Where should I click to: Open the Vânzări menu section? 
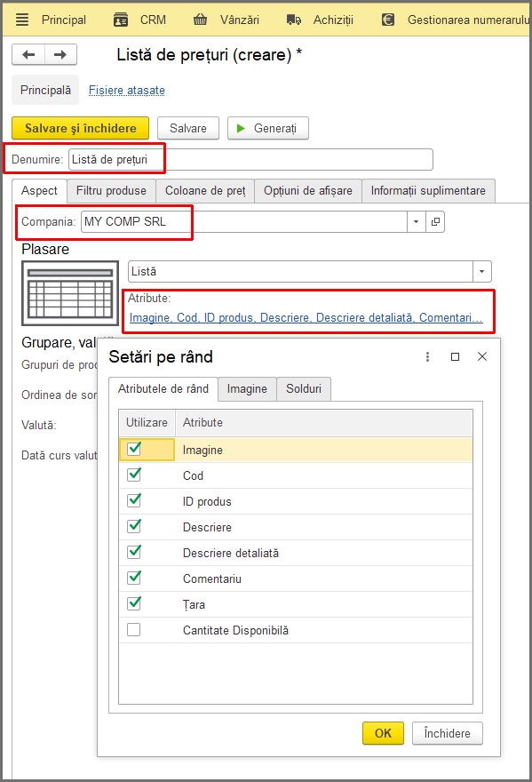click(x=240, y=20)
